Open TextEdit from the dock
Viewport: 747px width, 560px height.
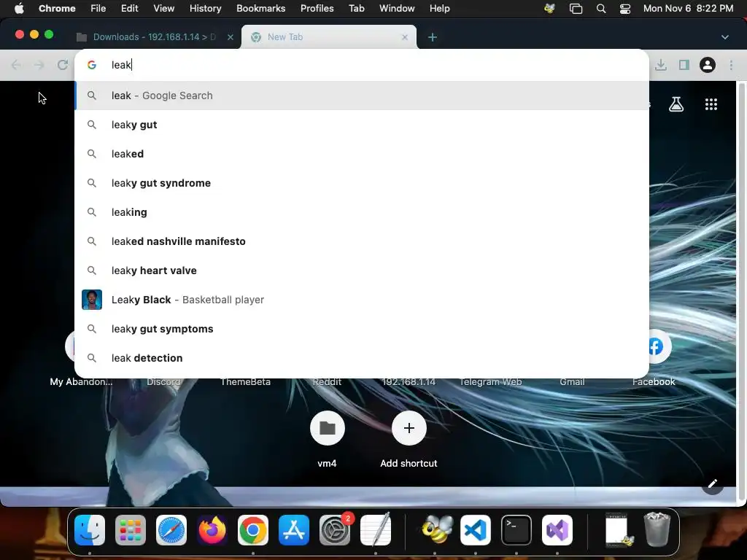coord(376,530)
